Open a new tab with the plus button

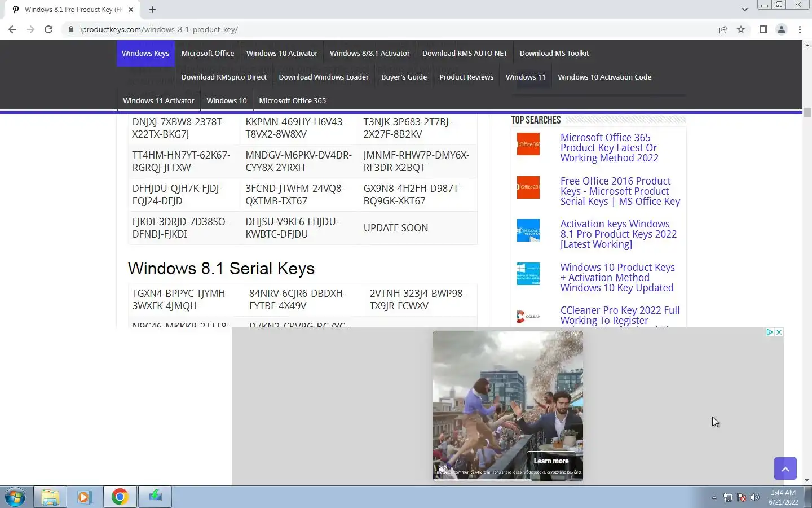point(152,10)
